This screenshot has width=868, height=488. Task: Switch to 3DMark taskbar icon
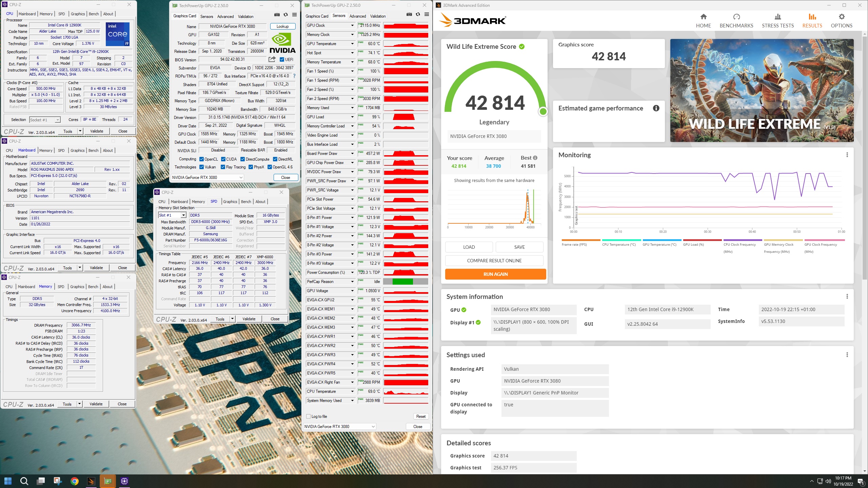pyautogui.click(x=91, y=481)
